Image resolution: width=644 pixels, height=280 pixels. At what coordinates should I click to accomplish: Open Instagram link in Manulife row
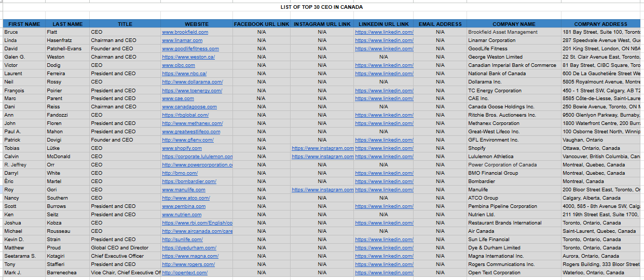pos(322,190)
